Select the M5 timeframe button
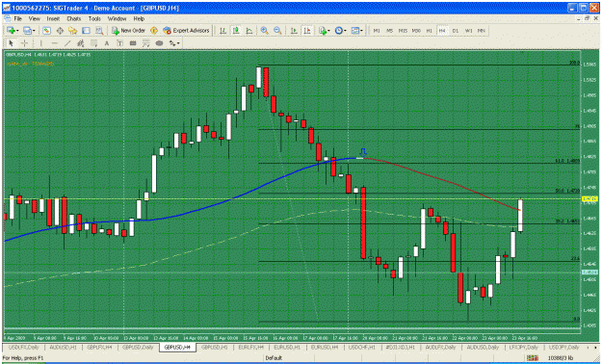The height and width of the screenshot is (364, 602). (x=389, y=31)
